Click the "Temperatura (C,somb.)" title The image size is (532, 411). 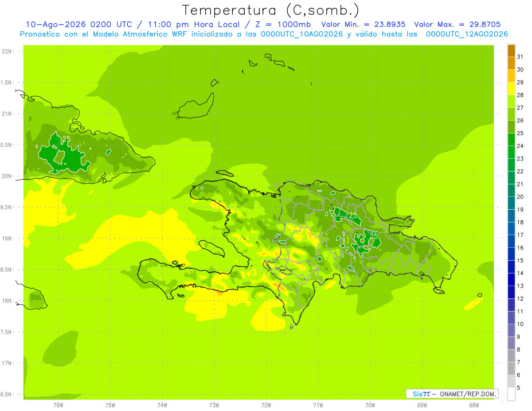271,10
